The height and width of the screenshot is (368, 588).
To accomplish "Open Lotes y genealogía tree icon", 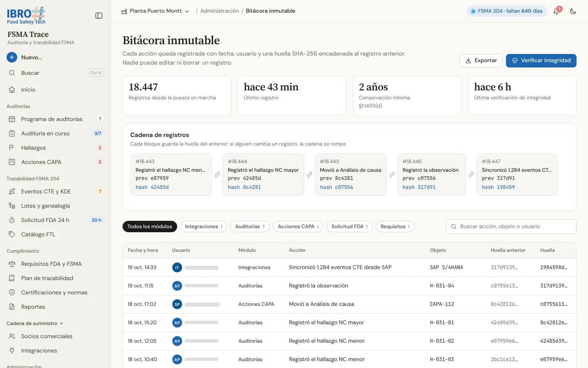I will click(x=12, y=206).
